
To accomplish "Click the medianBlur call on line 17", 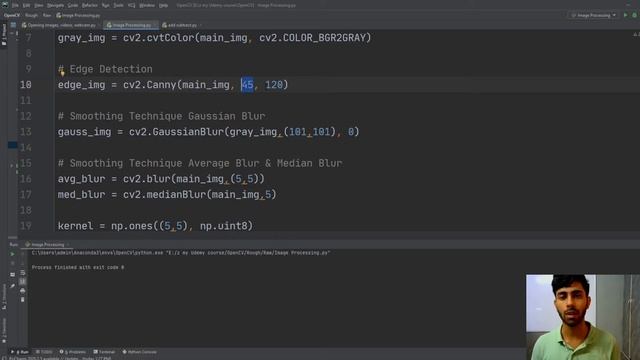I will coord(176,195).
